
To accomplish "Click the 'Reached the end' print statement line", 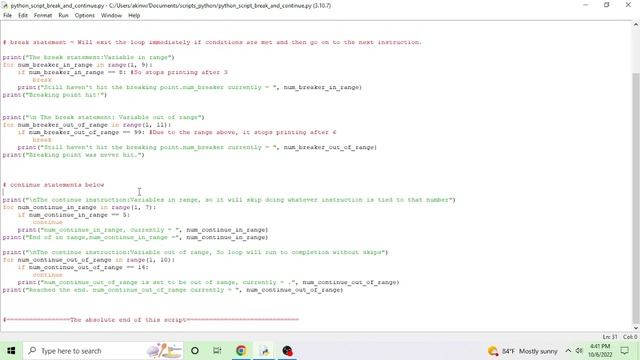I will (173, 290).
